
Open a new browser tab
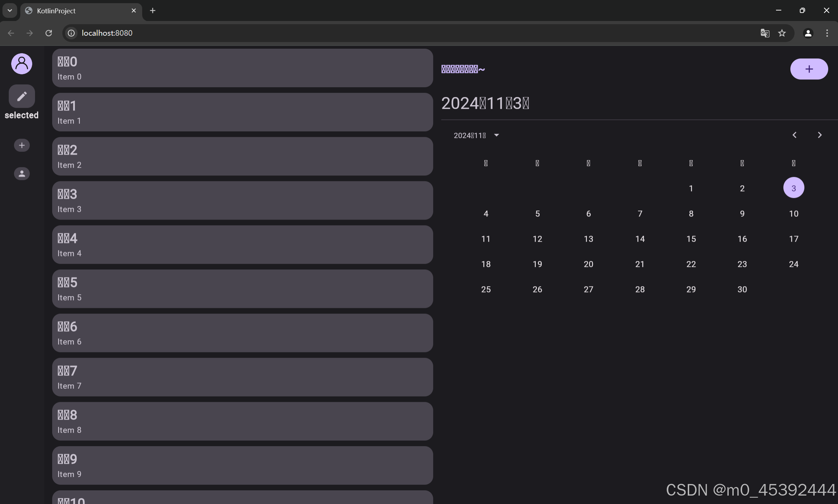click(153, 11)
